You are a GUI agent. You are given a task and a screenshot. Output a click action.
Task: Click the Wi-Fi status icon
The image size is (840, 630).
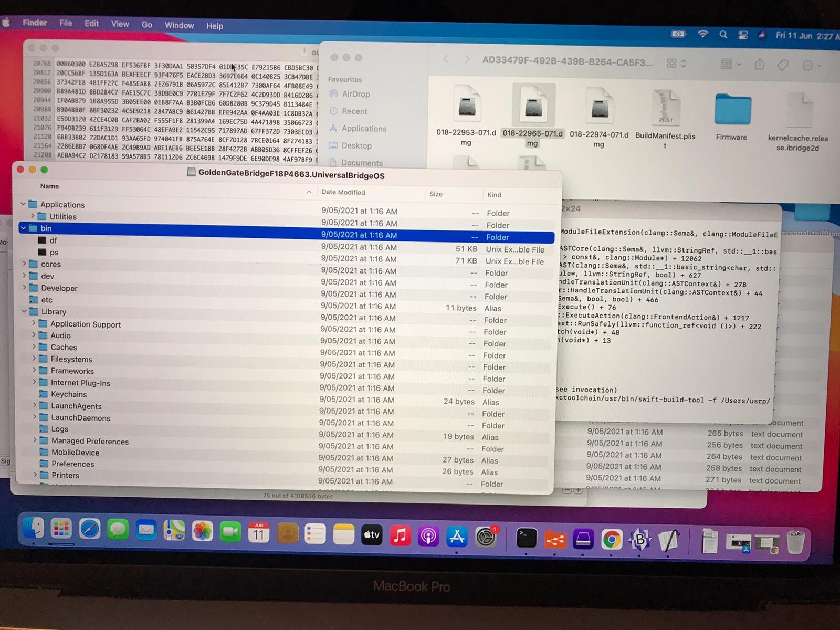pyautogui.click(x=703, y=34)
